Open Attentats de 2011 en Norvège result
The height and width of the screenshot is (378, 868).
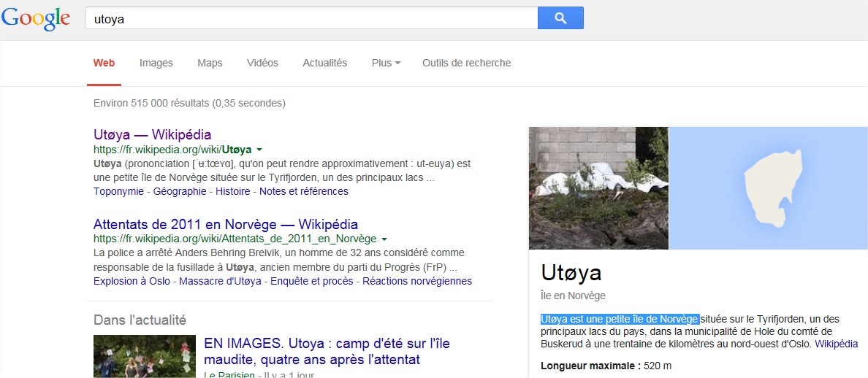point(225,224)
